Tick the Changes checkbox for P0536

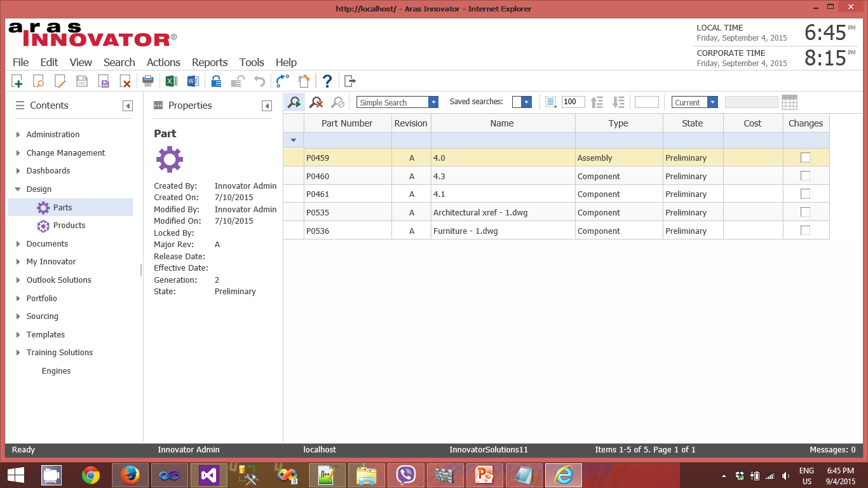point(805,231)
